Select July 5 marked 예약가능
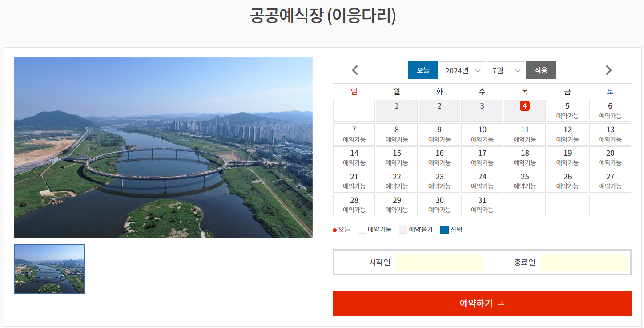Viewport: 644px width, 328px height. 567,111
